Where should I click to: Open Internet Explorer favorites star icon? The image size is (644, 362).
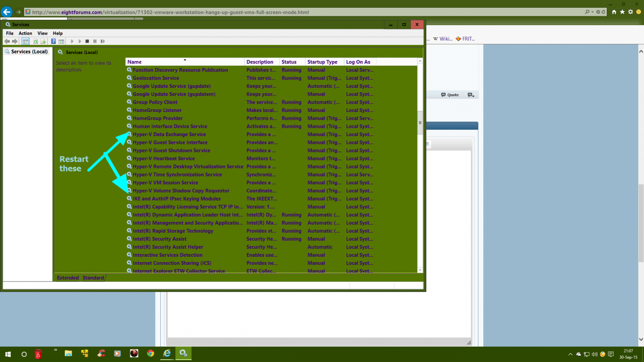point(622,12)
